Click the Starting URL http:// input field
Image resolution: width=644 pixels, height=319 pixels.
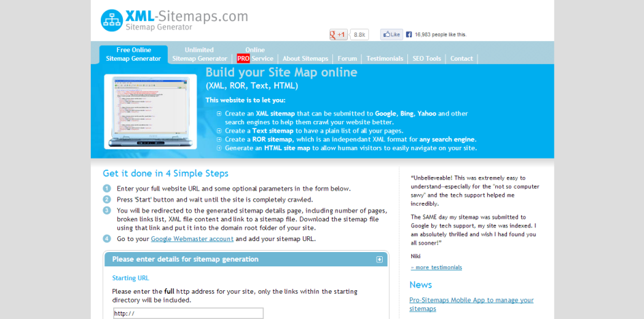(x=188, y=314)
